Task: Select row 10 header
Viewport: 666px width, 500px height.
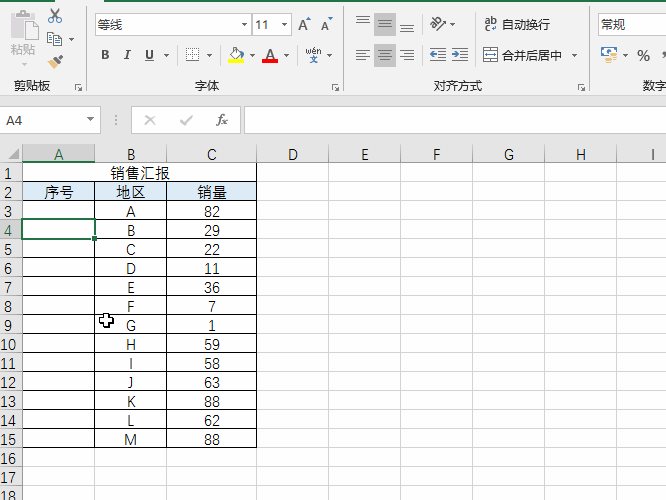Action: (x=11, y=344)
